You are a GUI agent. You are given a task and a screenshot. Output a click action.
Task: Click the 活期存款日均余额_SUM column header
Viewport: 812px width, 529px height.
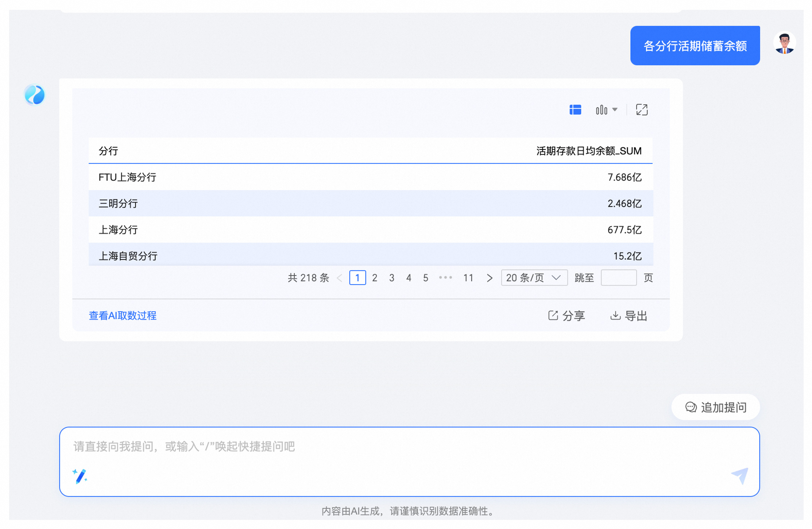[588, 151]
